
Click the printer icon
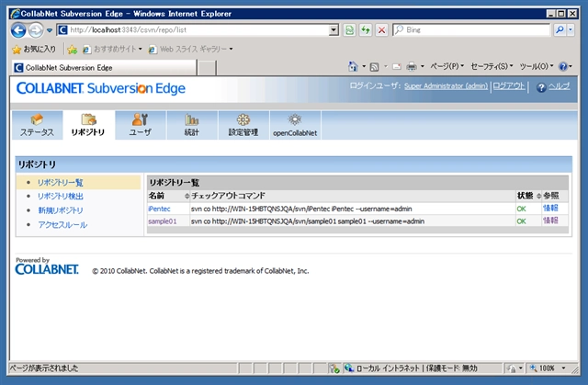[x=412, y=67]
